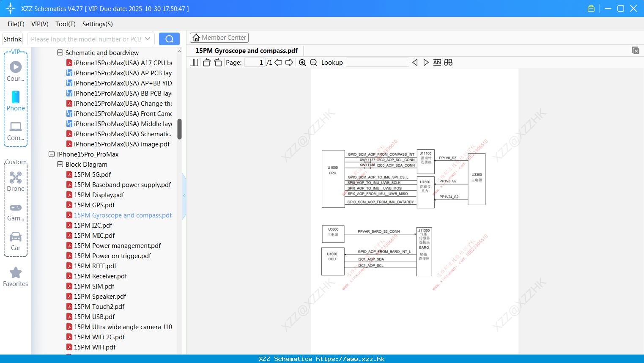Image resolution: width=644 pixels, height=363 pixels.
Task: Click the Lookup text field
Action: (x=378, y=63)
